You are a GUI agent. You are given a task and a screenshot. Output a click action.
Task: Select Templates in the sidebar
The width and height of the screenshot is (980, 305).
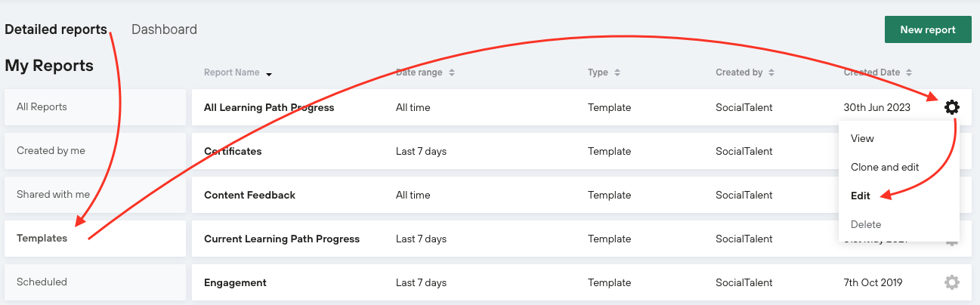pos(95,239)
